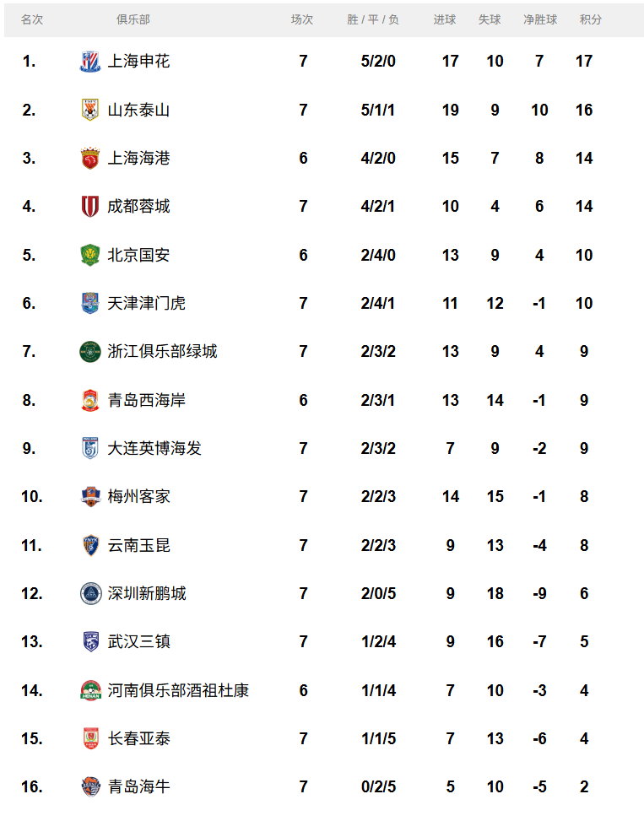Click the Chengdu Rongcheng (成都蓉城) club crest

pos(89,207)
